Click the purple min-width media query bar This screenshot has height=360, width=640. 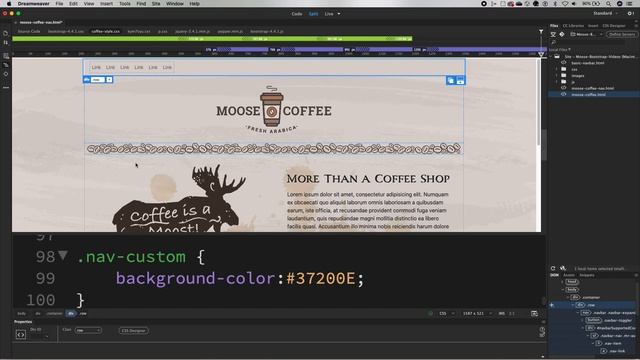(376, 49)
